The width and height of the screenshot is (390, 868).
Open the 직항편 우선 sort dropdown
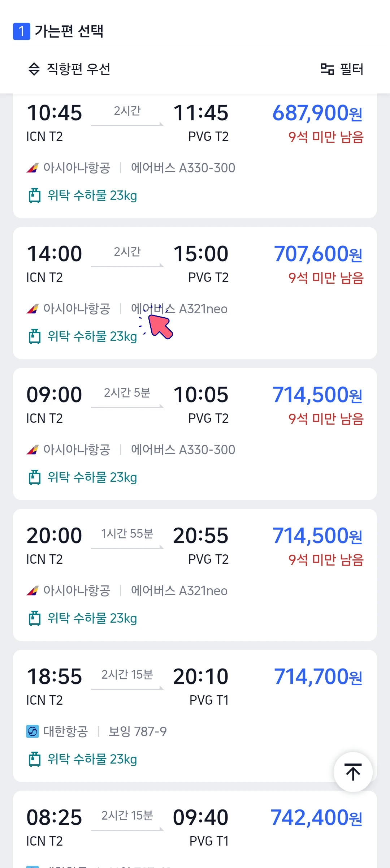point(69,69)
